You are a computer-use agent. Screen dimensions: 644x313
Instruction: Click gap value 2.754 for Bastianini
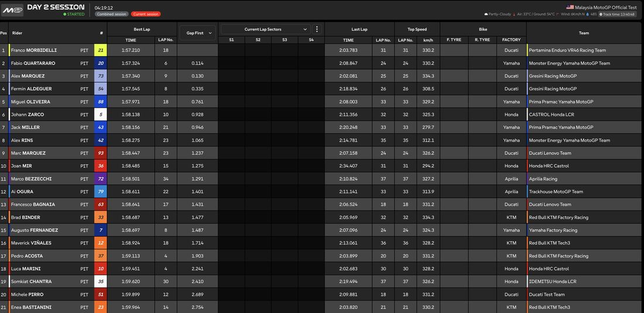[x=197, y=307]
